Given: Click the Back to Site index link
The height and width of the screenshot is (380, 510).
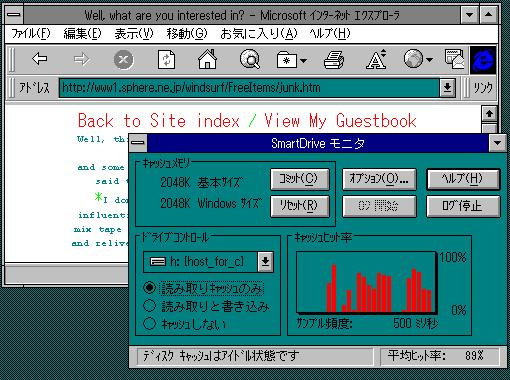Looking at the screenshot, I should tap(159, 120).
